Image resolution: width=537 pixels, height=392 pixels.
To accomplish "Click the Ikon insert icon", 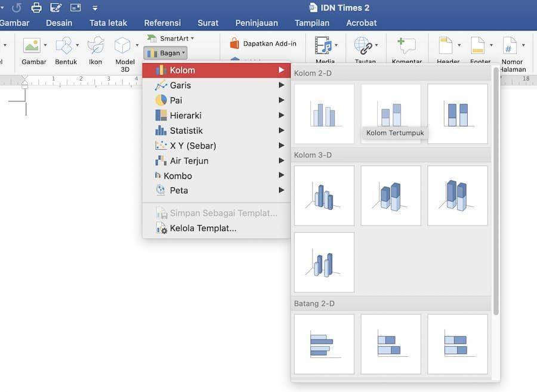I will (95, 45).
